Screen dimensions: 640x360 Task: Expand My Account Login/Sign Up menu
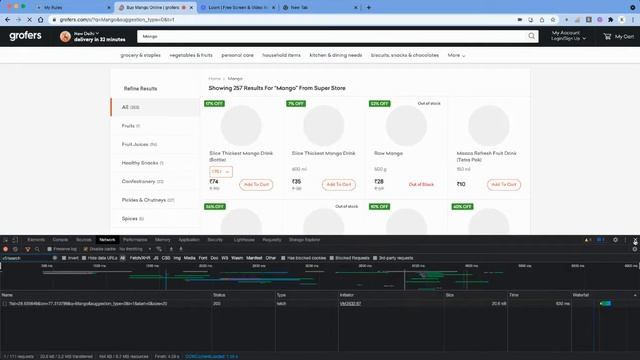[568, 36]
